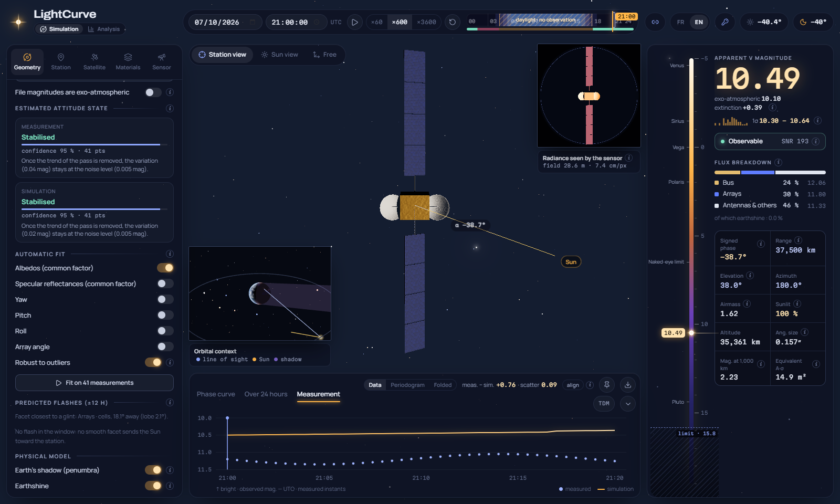This screenshot has height=504, width=840.
Task: Select the Free camera view
Action: [x=324, y=55]
